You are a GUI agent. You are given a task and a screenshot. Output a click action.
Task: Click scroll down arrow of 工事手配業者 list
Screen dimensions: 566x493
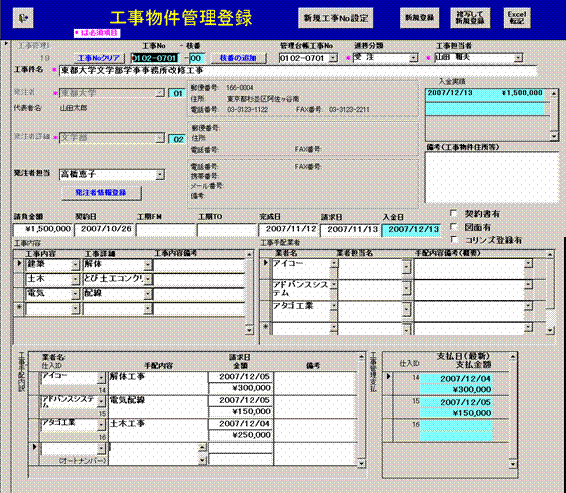pyautogui.click(x=550, y=330)
